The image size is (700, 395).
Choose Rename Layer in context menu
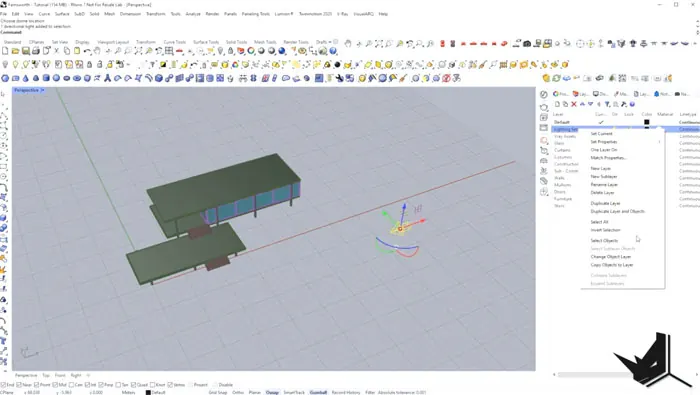coord(604,185)
